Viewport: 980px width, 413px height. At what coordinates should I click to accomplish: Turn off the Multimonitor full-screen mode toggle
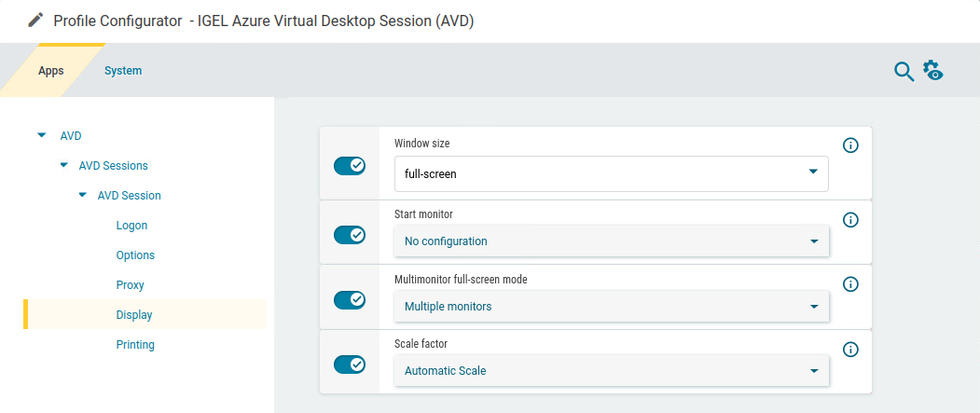(350, 300)
